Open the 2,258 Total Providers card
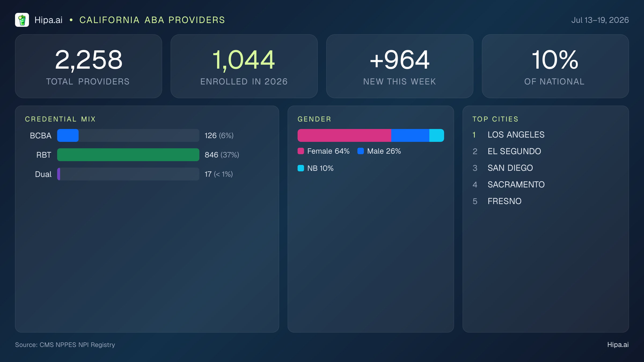 point(89,66)
